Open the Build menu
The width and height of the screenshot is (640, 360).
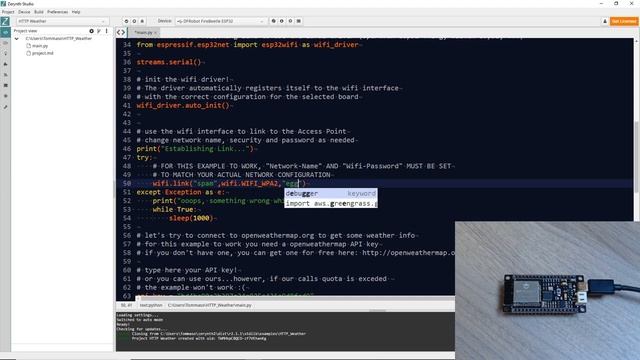pos(39,12)
